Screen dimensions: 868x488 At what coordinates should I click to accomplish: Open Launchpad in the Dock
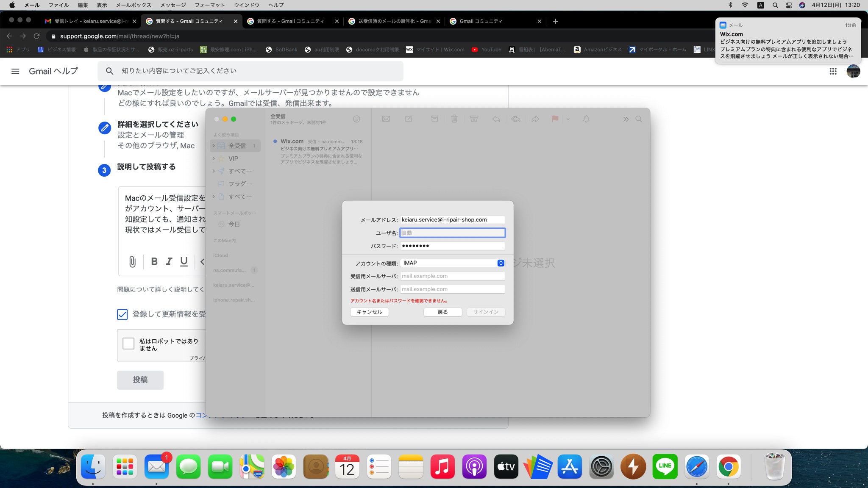[x=125, y=466]
